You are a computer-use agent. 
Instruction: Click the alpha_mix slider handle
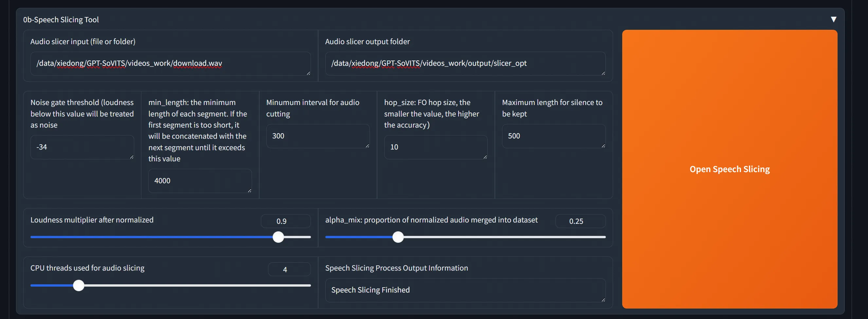[x=398, y=237]
